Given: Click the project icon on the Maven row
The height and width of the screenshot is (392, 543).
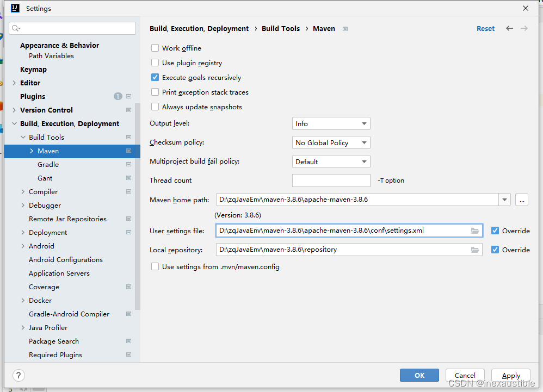Looking at the screenshot, I should [129, 151].
